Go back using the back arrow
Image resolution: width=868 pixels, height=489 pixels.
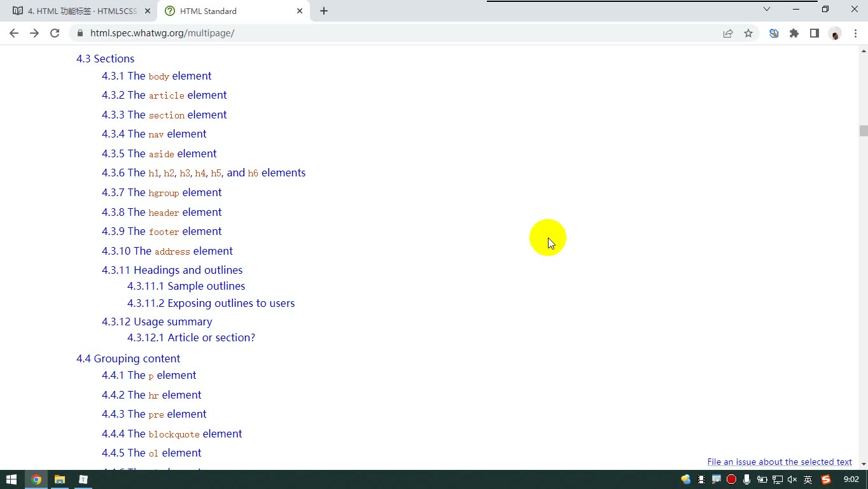point(14,33)
